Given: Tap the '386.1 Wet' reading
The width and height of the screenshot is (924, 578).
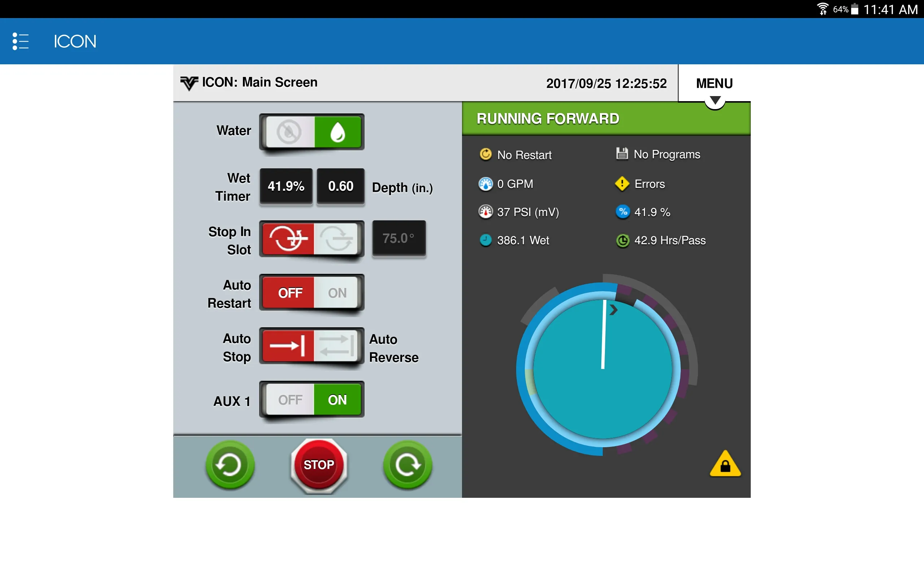Looking at the screenshot, I should (x=523, y=241).
